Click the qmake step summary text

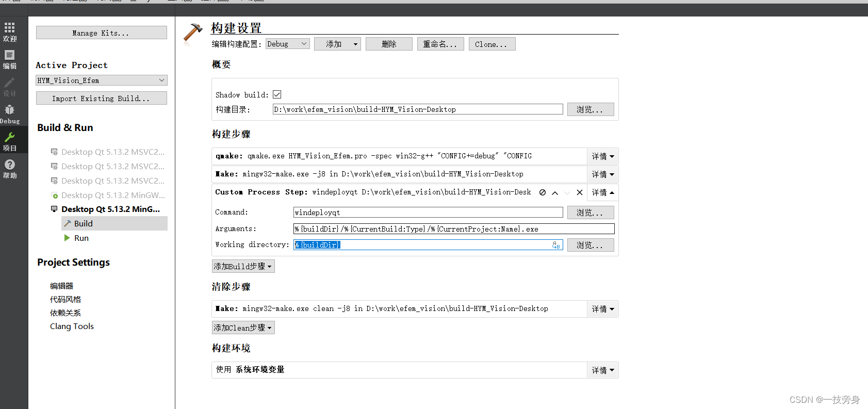pyautogui.click(x=373, y=156)
